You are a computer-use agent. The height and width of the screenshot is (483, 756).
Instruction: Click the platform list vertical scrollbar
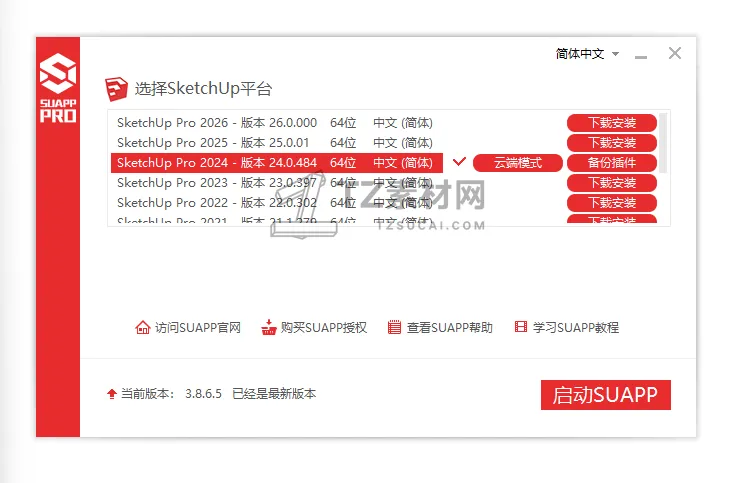click(x=663, y=143)
